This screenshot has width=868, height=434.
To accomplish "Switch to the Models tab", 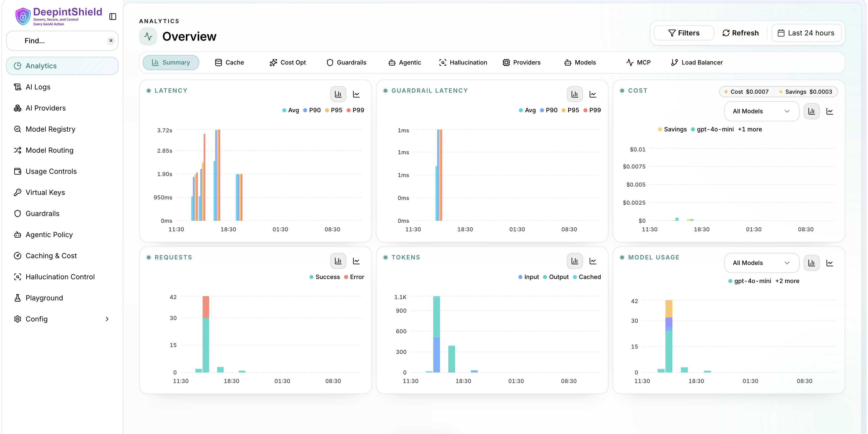I will (x=580, y=63).
